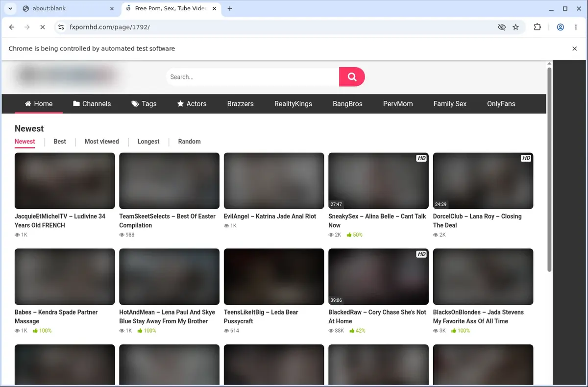Open a new tab with plus button

[x=230, y=8]
